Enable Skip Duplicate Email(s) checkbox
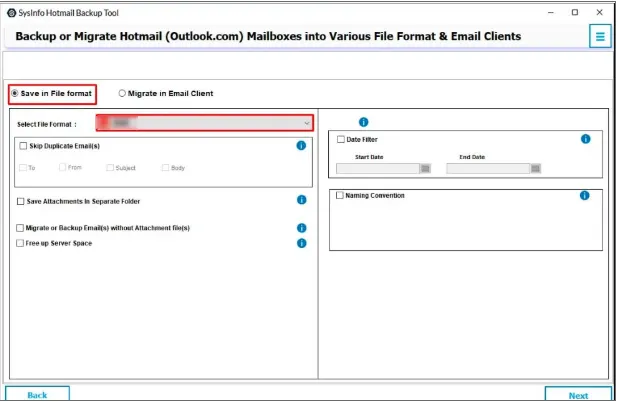The image size is (618, 402). pyautogui.click(x=22, y=145)
